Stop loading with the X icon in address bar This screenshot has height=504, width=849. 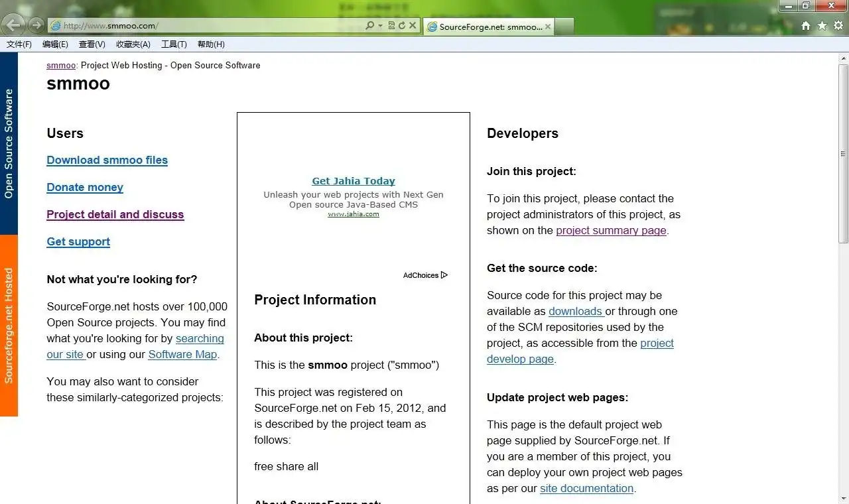412,25
